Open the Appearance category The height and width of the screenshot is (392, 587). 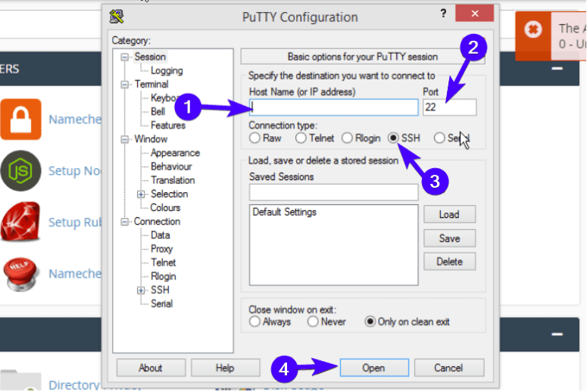coord(175,153)
